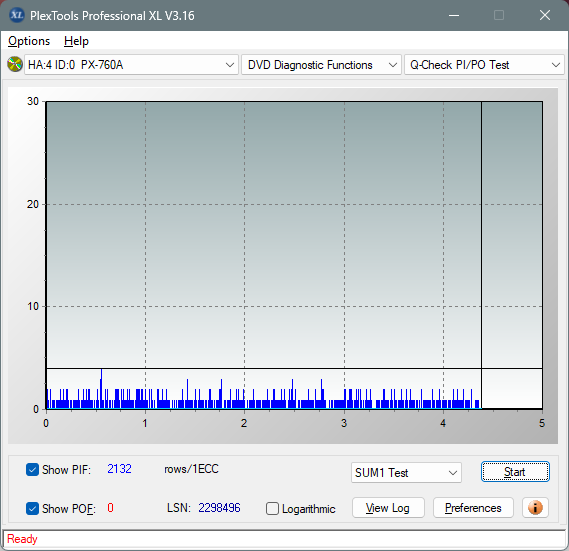This screenshot has height=551, width=569.
Task: Click the PIF value 2132
Action: 119,469
